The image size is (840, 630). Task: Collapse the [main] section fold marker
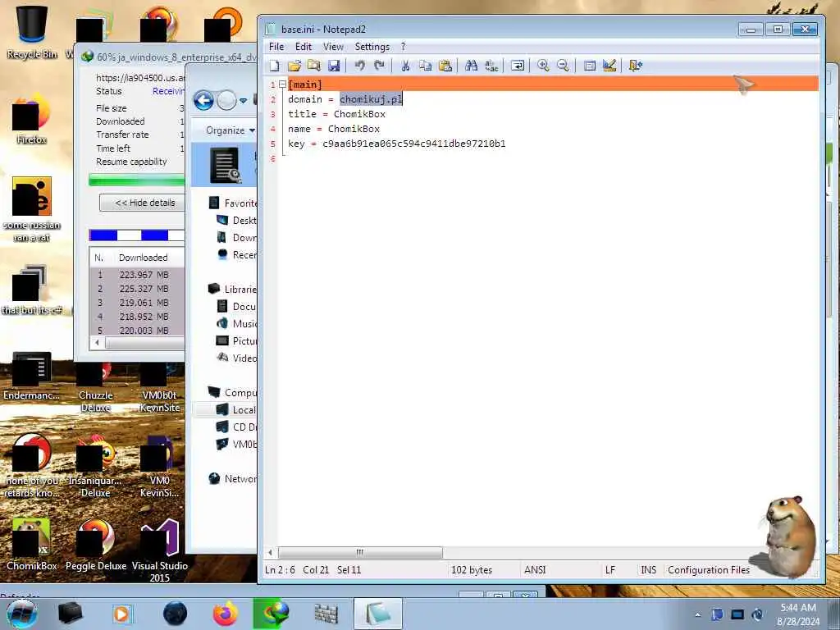click(282, 84)
